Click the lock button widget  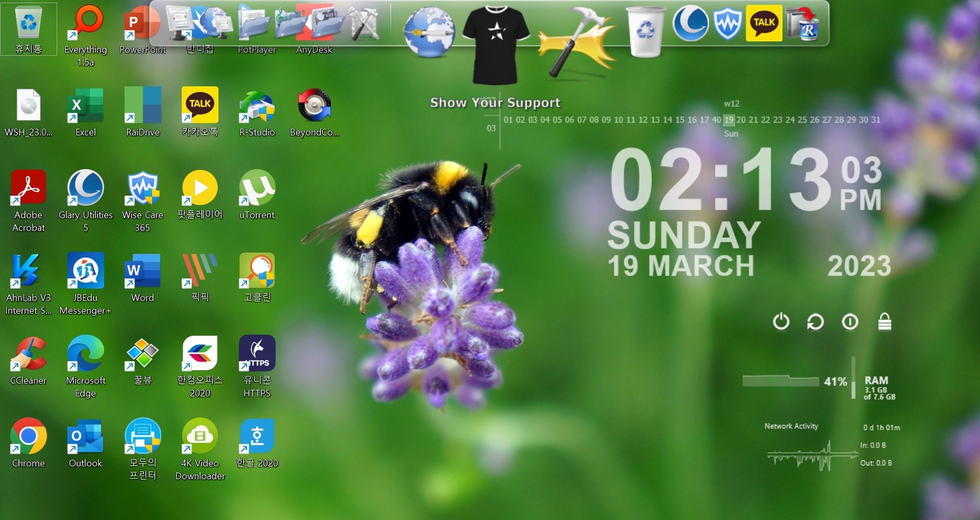pyautogui.click(x=885, y=322)
